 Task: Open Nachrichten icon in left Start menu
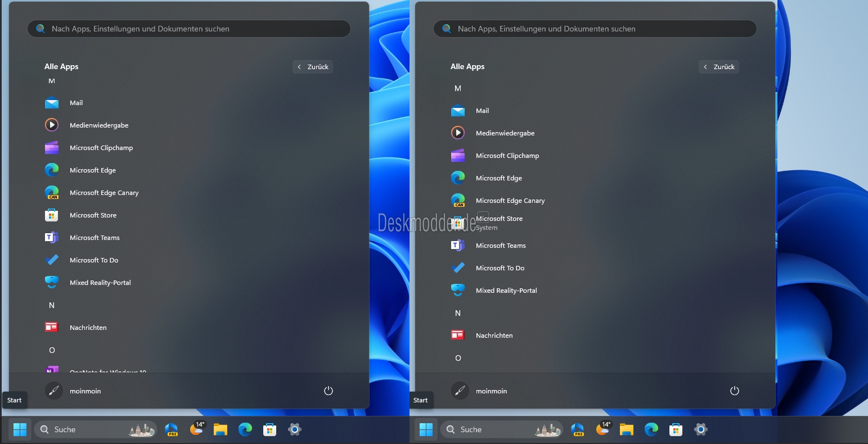tap(52, 328)
